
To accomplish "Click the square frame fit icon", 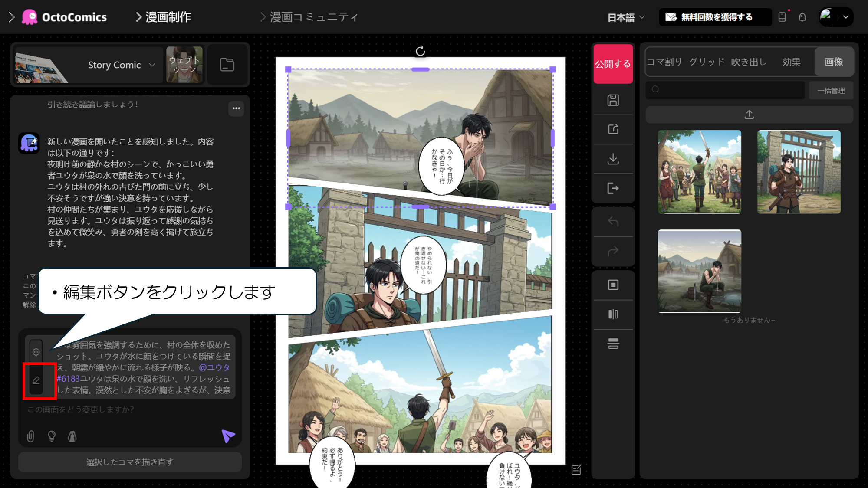I will [613, 285].
